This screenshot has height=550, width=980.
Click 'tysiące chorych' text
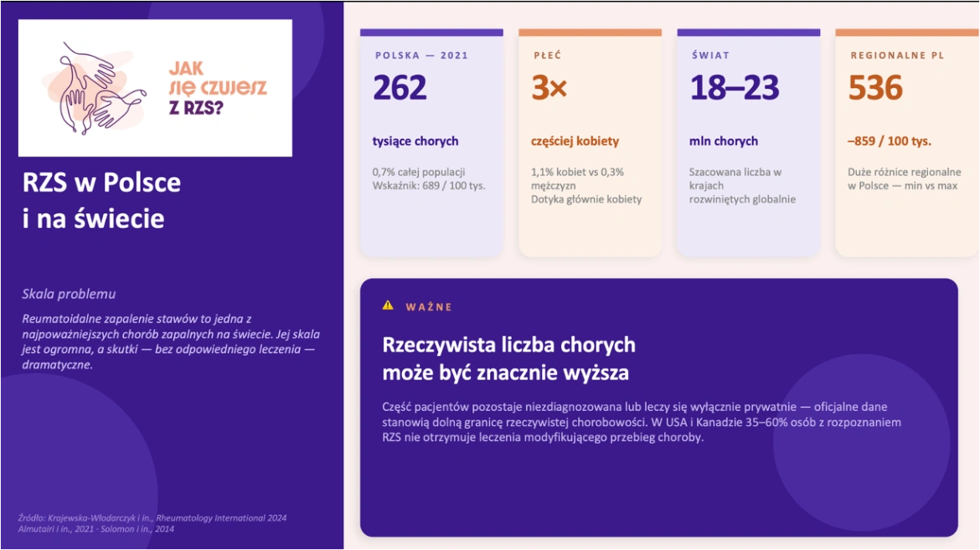point(415,141)
